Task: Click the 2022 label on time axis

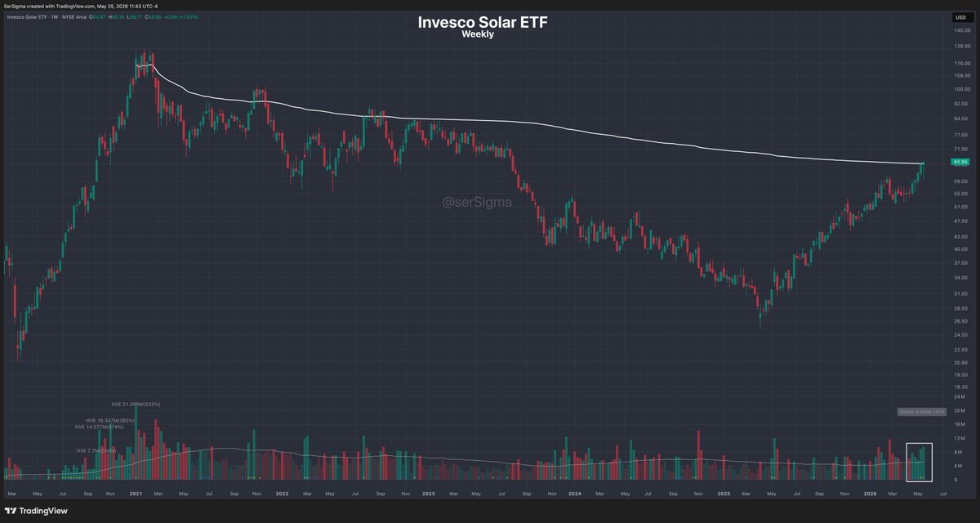Action: tap(283, 494)
